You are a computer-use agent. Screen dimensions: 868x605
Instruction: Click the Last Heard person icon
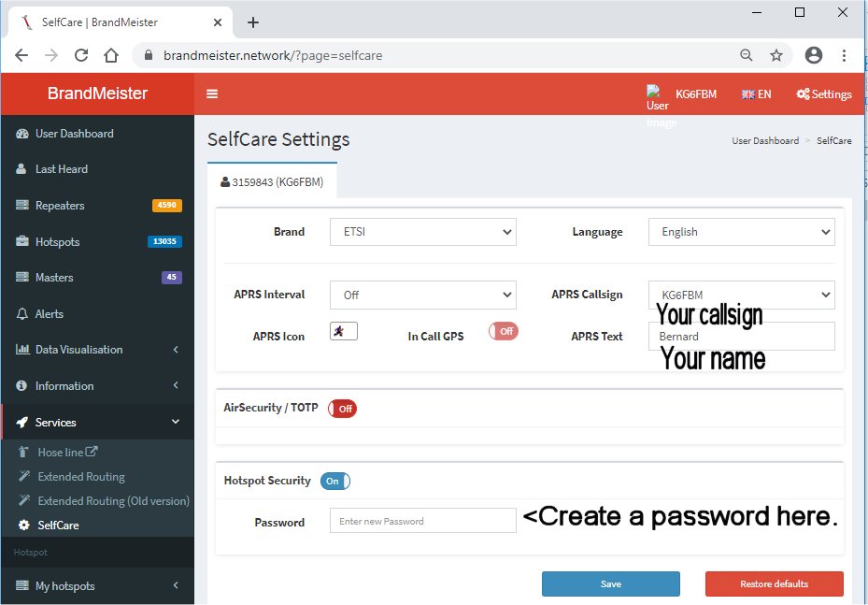point(21,169)
